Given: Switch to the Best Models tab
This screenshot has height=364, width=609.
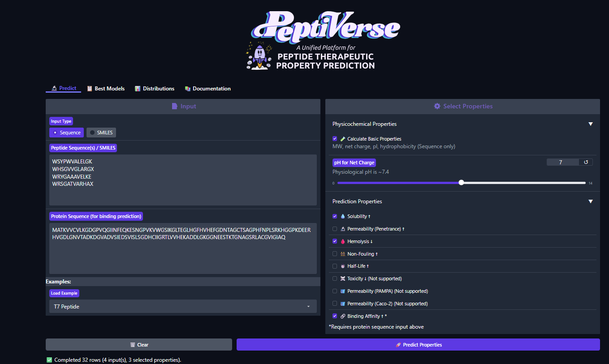Looking at the screenshot, I should coord(106,89).
